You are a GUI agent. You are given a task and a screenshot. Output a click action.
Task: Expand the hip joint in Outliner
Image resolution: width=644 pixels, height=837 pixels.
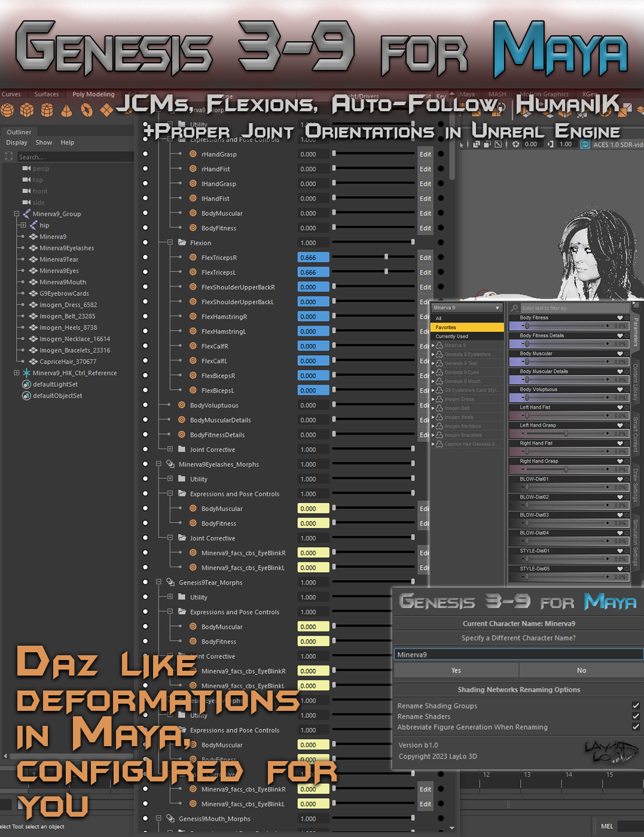23,225
